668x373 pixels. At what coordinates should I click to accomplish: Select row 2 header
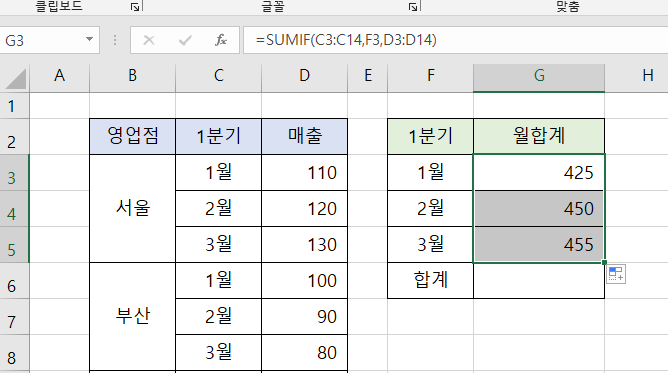pyautogui.click(x=14, y=137)
